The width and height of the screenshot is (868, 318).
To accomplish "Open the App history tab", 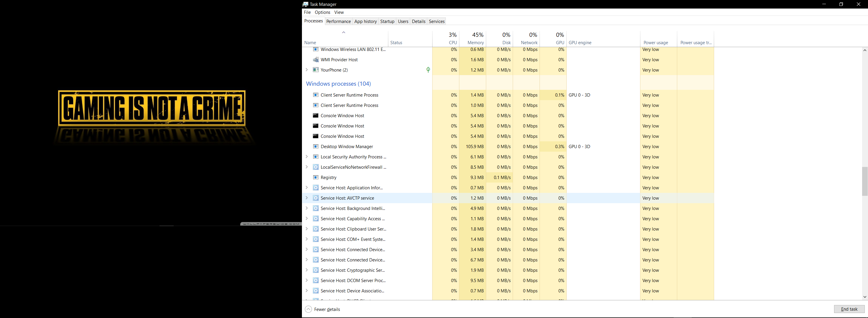I will pos(365,21).
